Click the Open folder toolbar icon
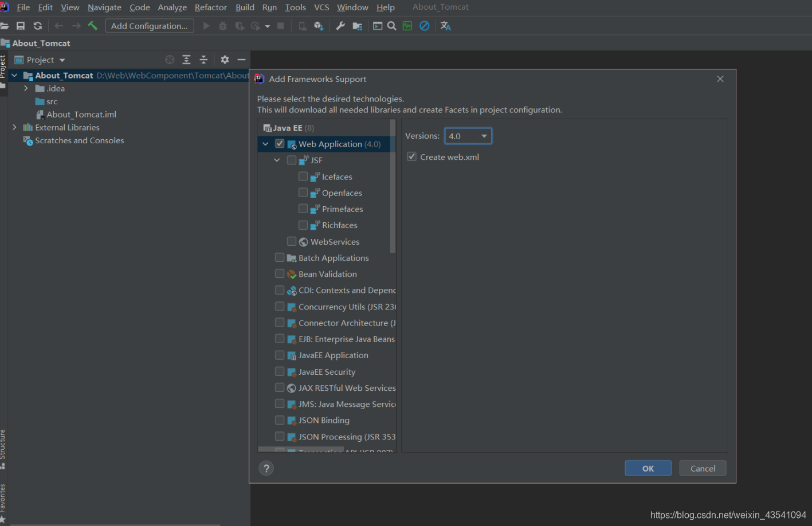The height and width of the screenshot is (526, 812). tap(5, 26)
